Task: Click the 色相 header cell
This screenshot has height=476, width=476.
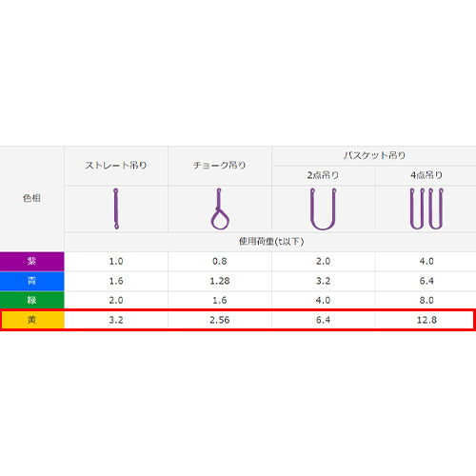Action: coord(31,198)
